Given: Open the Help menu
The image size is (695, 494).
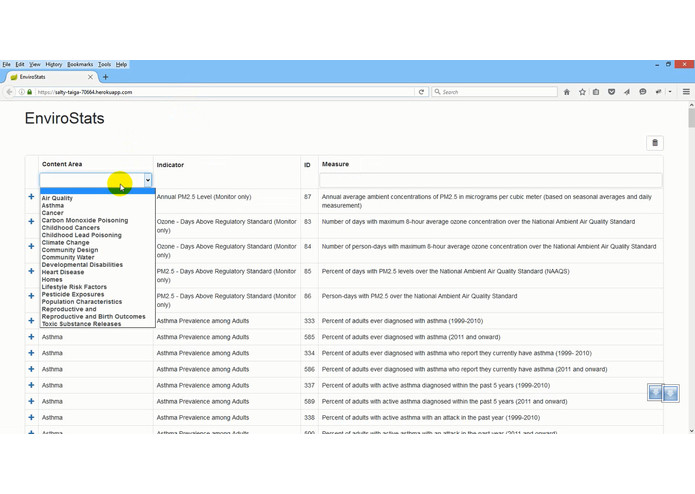Looking at the screenshot, I should [121, 64].
